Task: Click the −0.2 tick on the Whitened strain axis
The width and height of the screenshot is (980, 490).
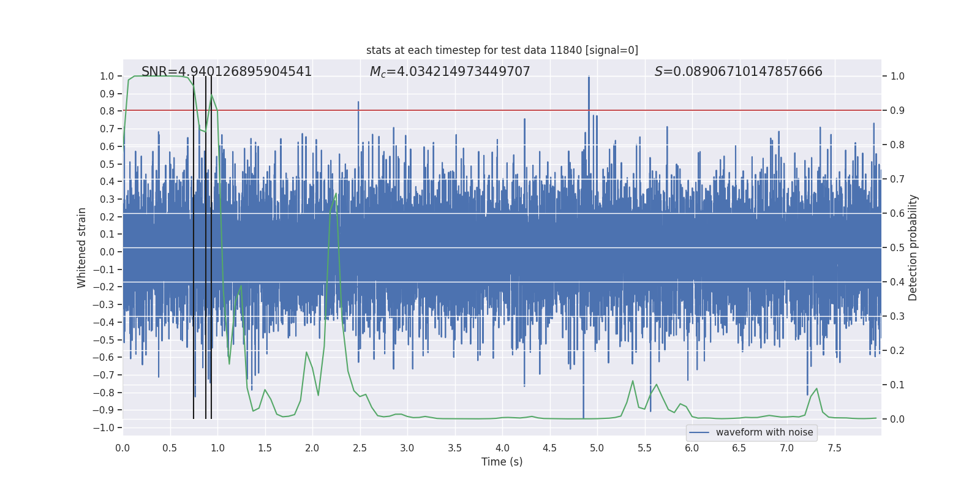Action: 104,287
